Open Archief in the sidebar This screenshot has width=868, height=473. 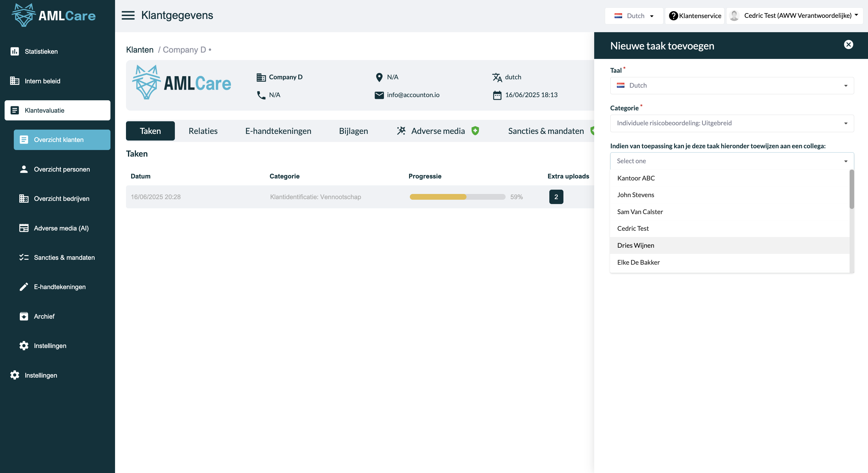point(62,316)
